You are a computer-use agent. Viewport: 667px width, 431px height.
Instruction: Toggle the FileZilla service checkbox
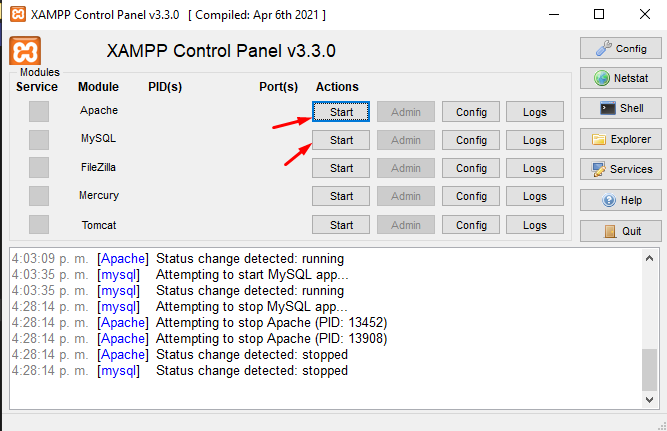click(x=39, y=167)
